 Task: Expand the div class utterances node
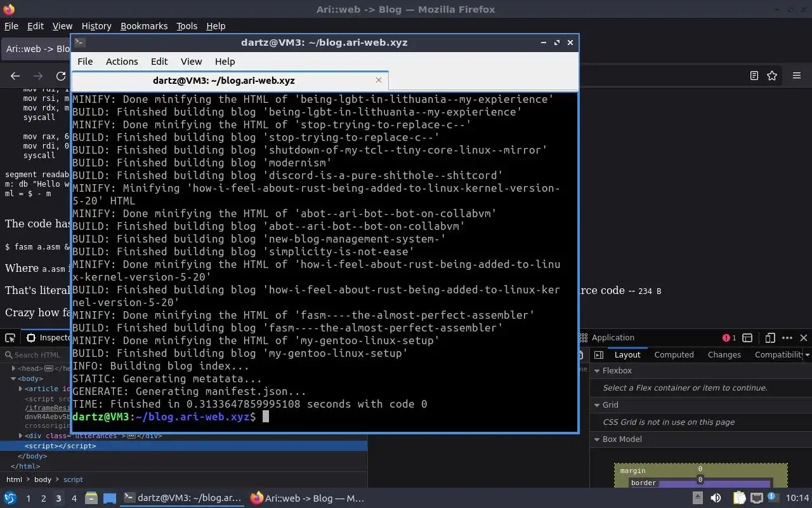pos(20,436)
